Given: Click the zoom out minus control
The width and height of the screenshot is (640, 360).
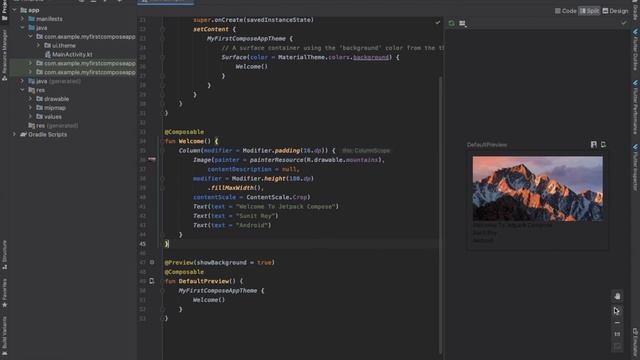Looking at the screenshot, I should coord(617,323).
